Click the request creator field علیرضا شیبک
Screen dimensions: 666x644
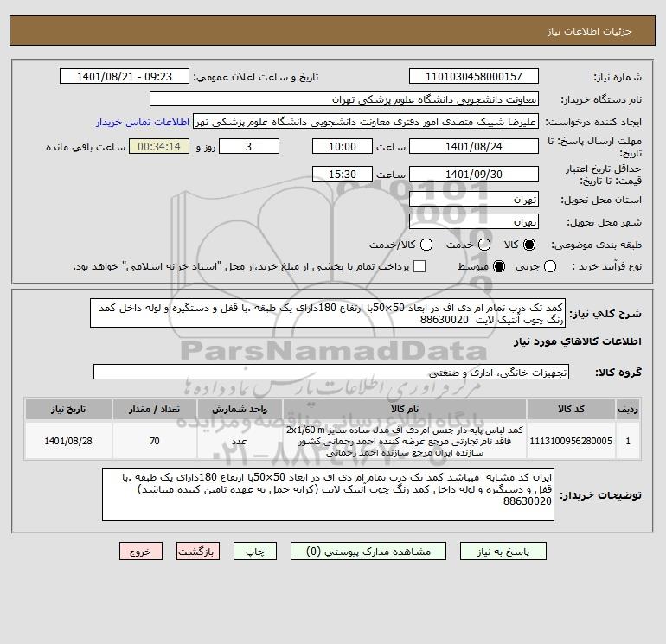click(366, 122)
